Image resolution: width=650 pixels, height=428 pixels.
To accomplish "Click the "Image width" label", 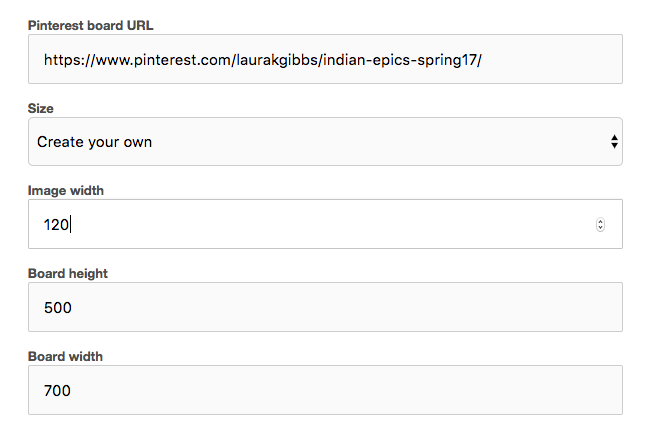I will click(66, 190).
